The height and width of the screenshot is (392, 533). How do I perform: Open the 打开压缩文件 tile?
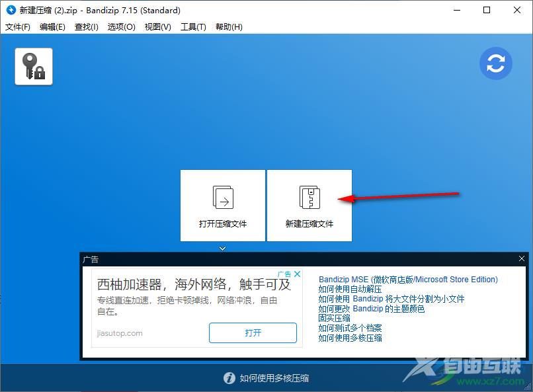point(223,206)
